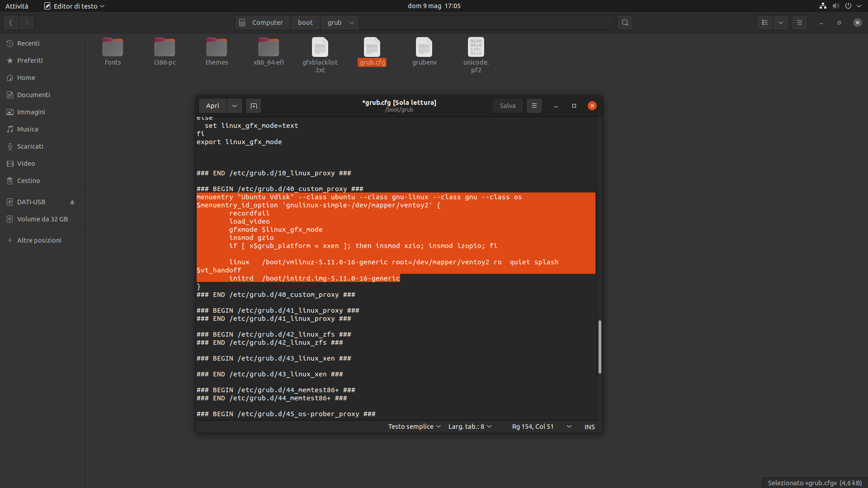Open Documenti in sidebar
Viewport: 868px width, 488px height.
(42, 95)
